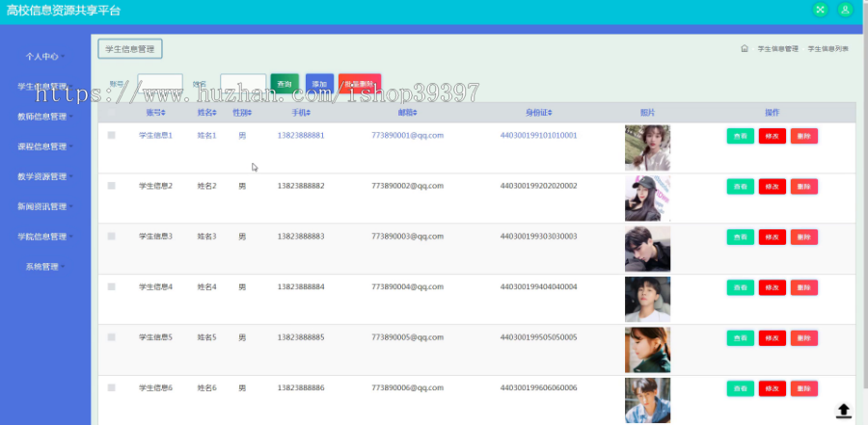Expand 学院信息管理 sidebar menu
The image size is (868, 425).
click(x=44, y=236)
